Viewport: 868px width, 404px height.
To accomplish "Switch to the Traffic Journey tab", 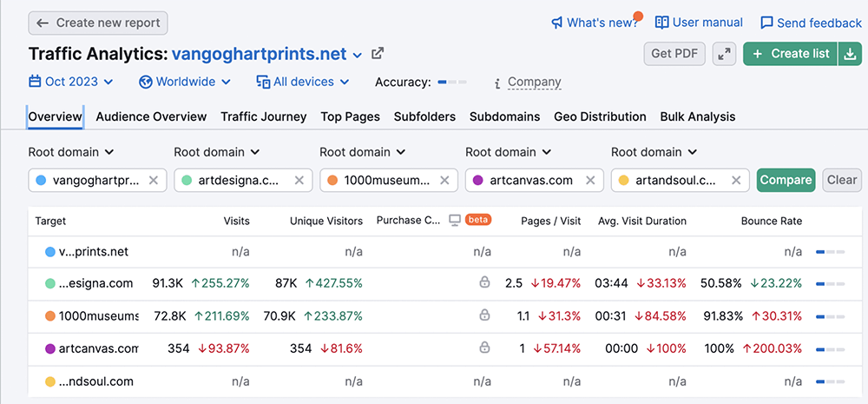I will (264, 117).
